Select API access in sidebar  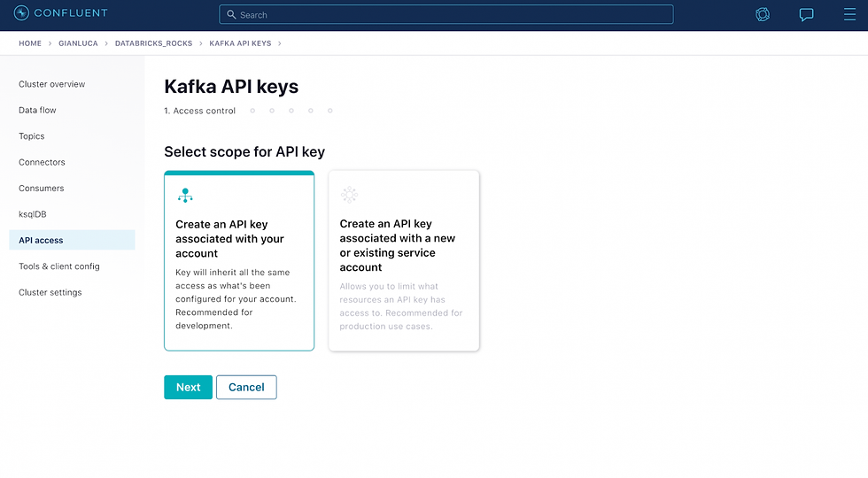[72, 240]
